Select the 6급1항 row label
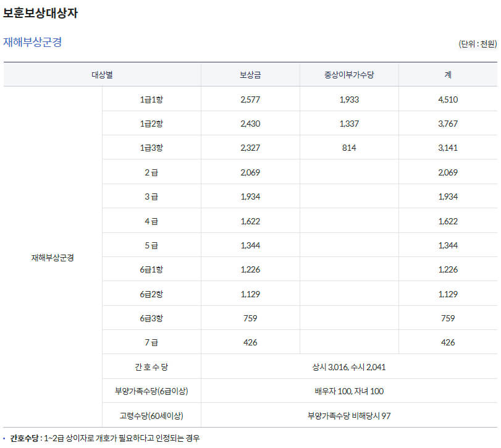 (151, 269)
